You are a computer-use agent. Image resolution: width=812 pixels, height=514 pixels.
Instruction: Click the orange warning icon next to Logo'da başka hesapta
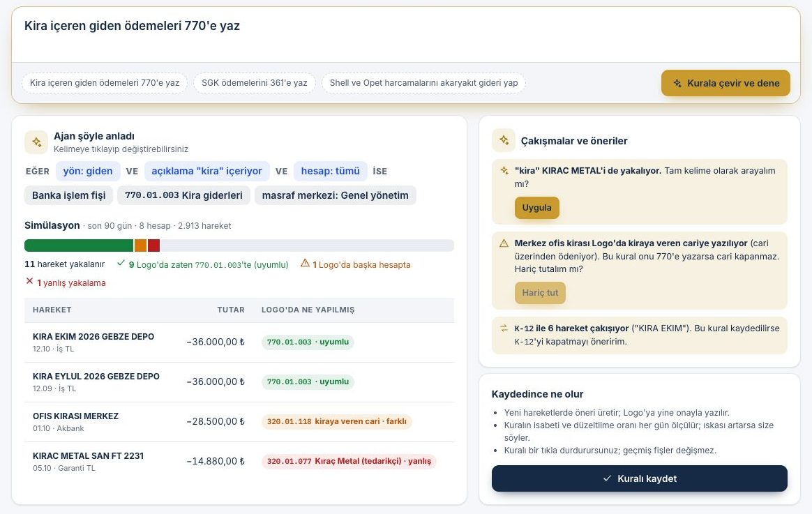[305, 263]
